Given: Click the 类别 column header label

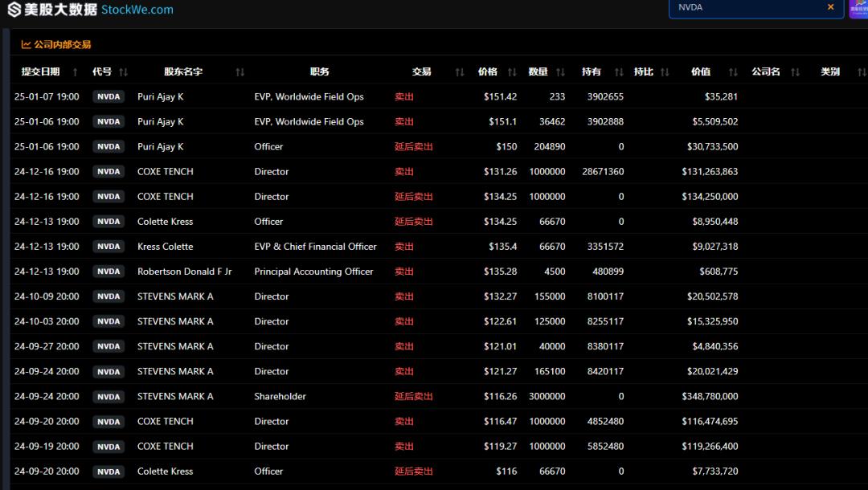Looking at the screenshot, I should coord(830,71).
